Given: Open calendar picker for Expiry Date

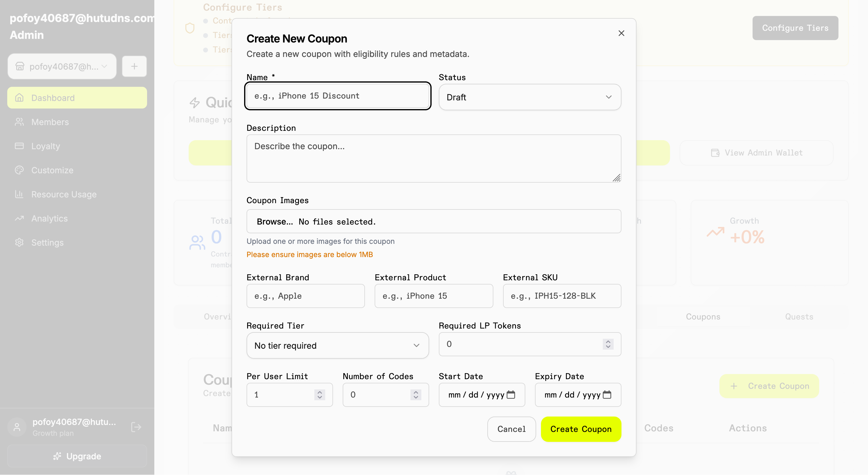Looking at the screenshot, I should (x=607, y=395).
